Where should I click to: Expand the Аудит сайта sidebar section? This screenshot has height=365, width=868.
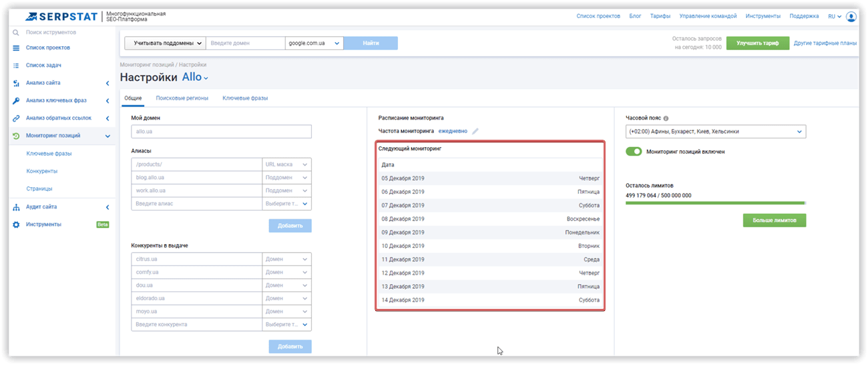coord(107,207)
